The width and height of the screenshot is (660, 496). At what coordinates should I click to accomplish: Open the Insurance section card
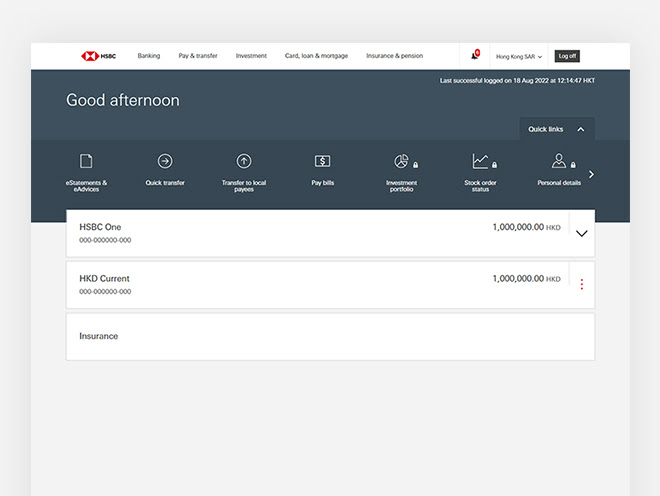tap(330, 336)
